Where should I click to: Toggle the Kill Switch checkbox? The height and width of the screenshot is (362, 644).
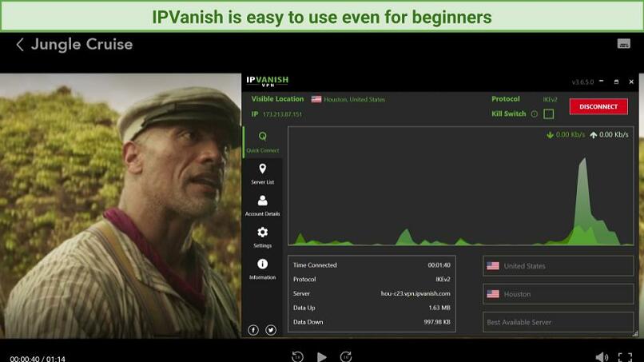[548, 113]
